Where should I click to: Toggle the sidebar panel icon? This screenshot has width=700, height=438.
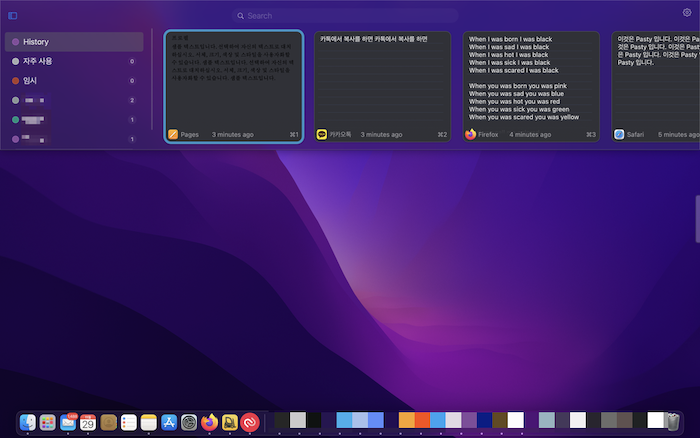point(12,16)
